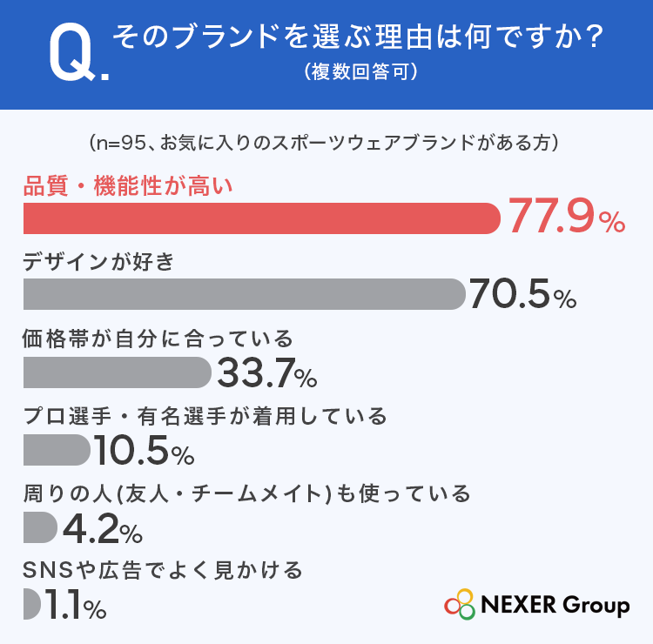
Task: Click the large Q. letter mark
Action: tap(79, 52)
